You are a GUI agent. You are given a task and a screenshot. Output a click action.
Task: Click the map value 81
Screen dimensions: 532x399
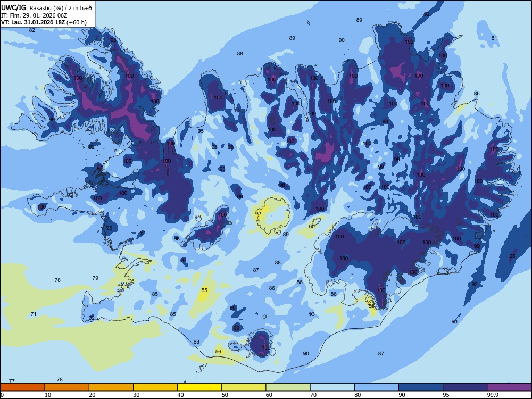pyautogui.click(x=494, y=38)
